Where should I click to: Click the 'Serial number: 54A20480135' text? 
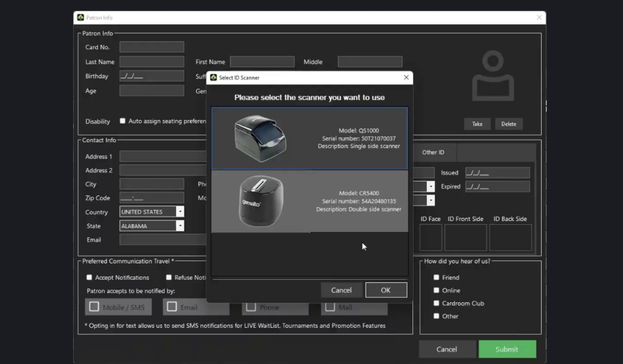coord(359,201)
